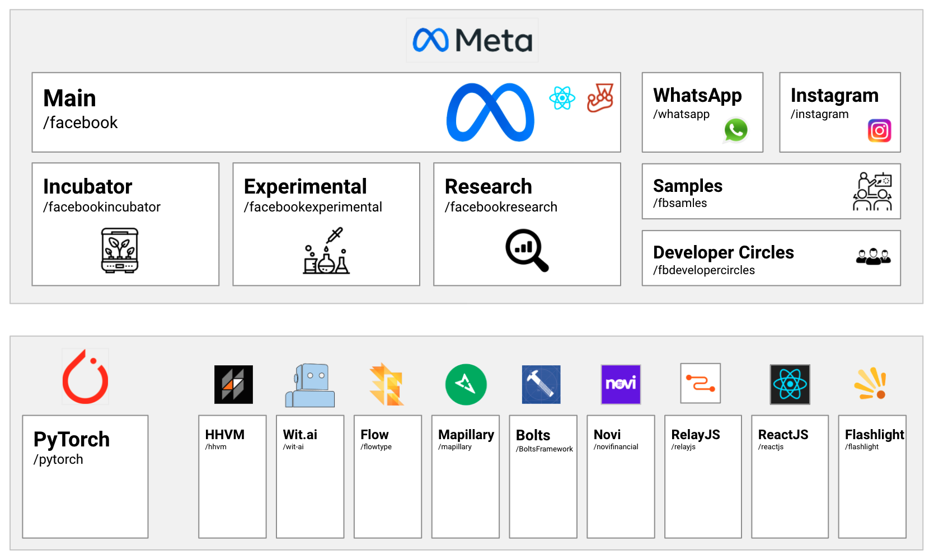The width and height of the screenshot is (934, 560).
Task: Click the Mapillary title text
Action: [x=466, y=435]
